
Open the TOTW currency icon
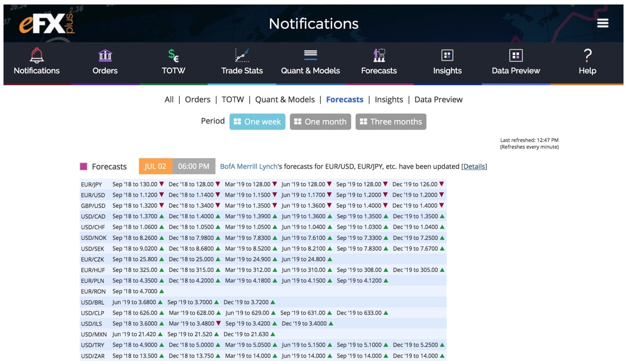pyautogui.click(x=173, y=55)
